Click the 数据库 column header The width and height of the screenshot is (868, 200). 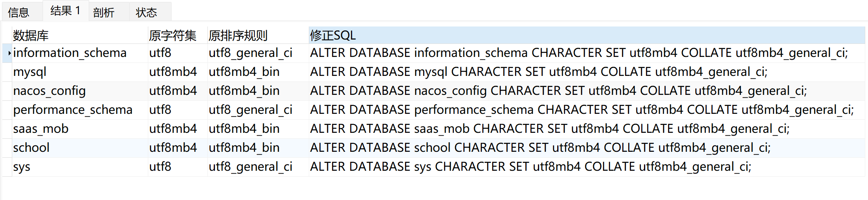(80, 36)
